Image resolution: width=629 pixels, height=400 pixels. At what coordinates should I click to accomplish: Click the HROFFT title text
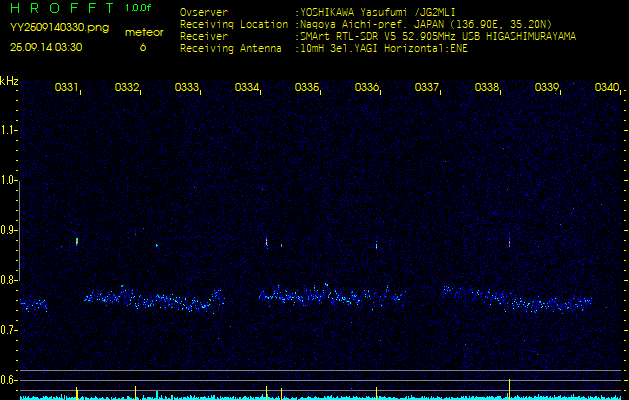(x=59, y=9)
